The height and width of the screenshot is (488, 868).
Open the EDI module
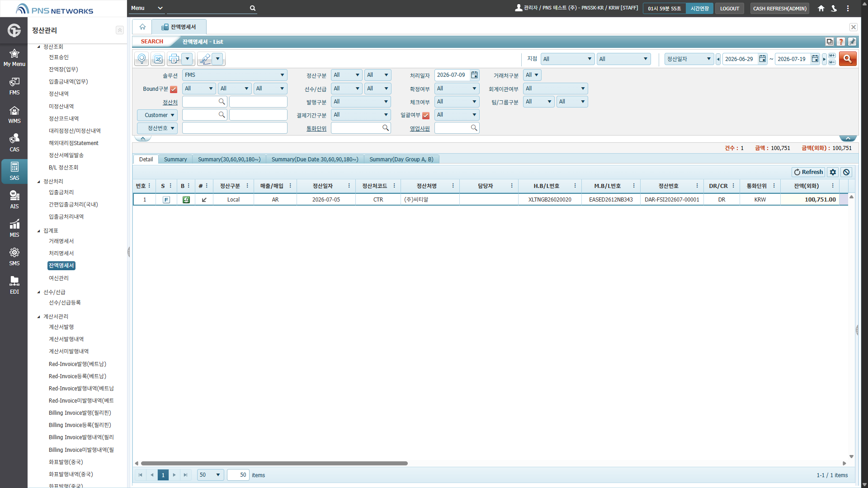point(14,286)
